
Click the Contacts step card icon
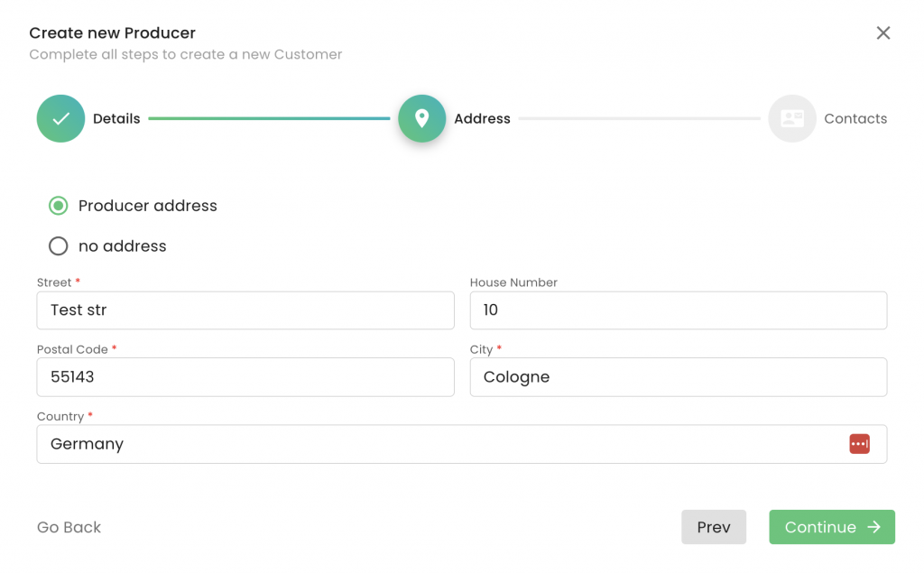(791, 119)
